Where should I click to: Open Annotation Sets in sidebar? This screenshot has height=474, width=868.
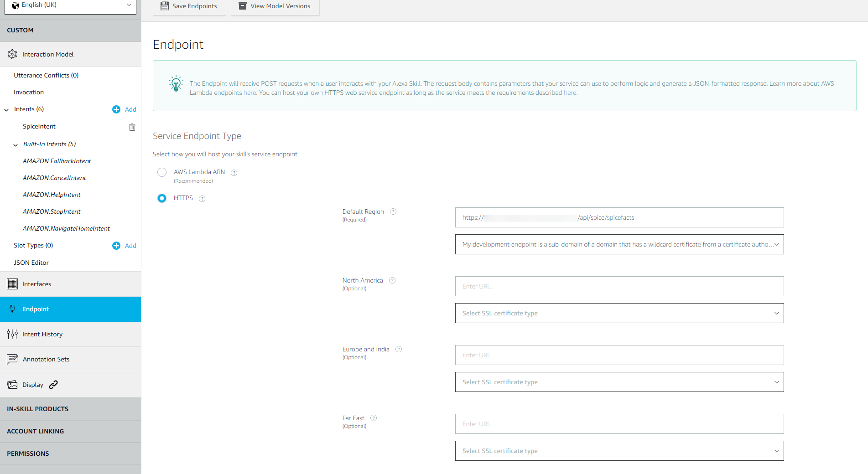point(70,359)
